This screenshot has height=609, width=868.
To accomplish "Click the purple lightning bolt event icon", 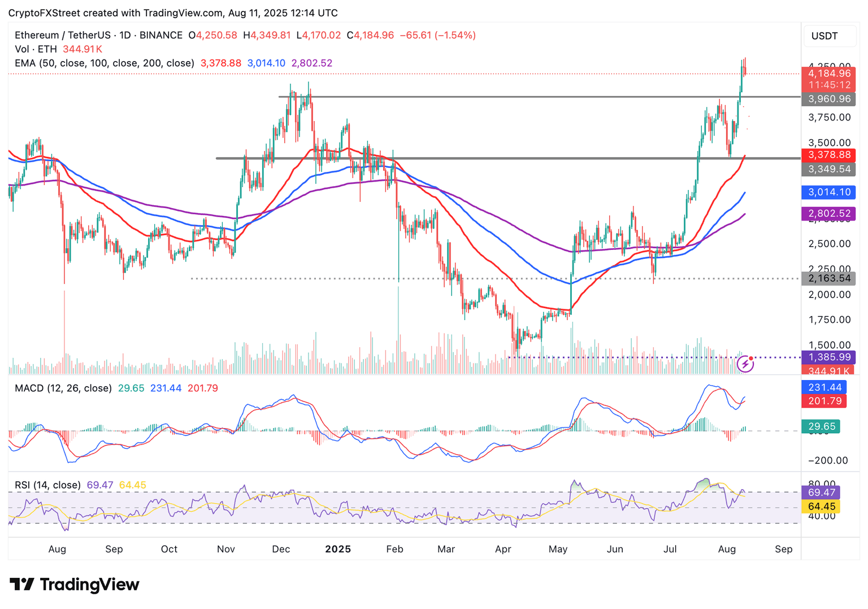I will coord(745,364).
